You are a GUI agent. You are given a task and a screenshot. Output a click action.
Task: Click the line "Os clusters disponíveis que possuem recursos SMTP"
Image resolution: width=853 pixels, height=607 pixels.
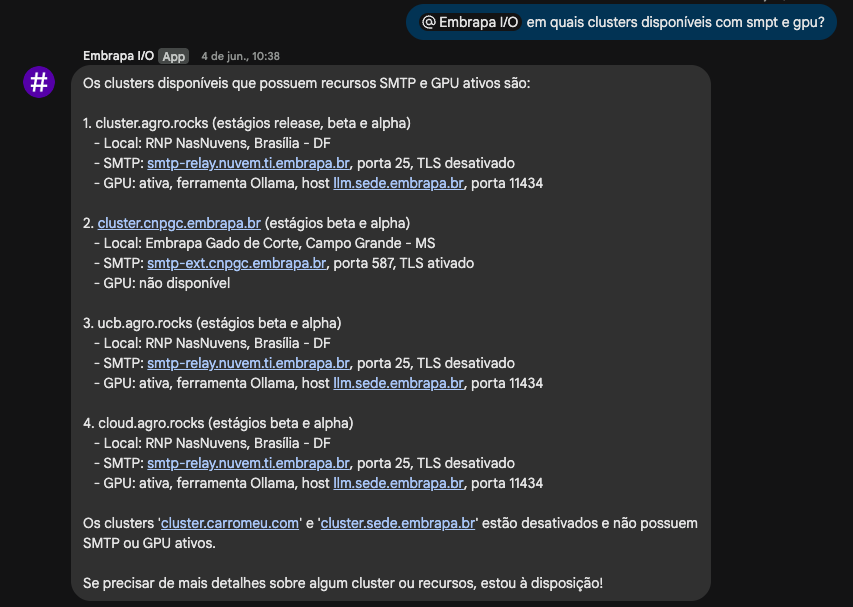coord(306,84)
